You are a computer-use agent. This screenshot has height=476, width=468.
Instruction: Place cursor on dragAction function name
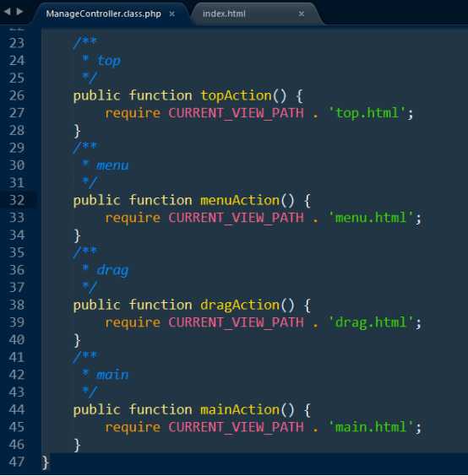[240, 306]
